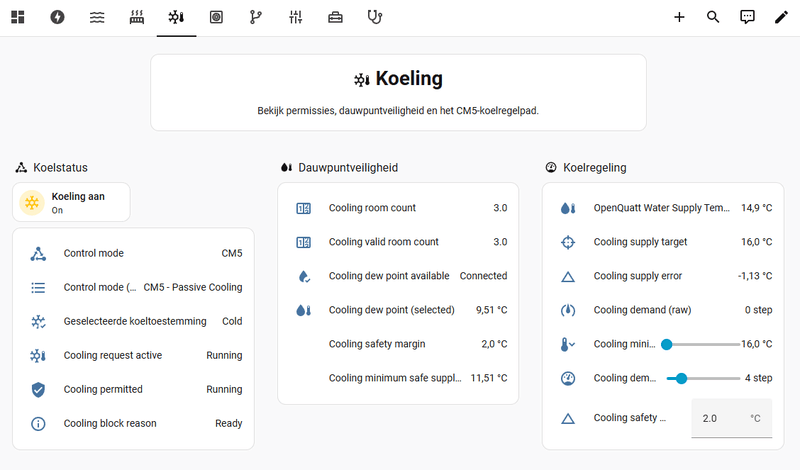
Task: Open Cooling supply target row label
Action: (x=640, y=242)
